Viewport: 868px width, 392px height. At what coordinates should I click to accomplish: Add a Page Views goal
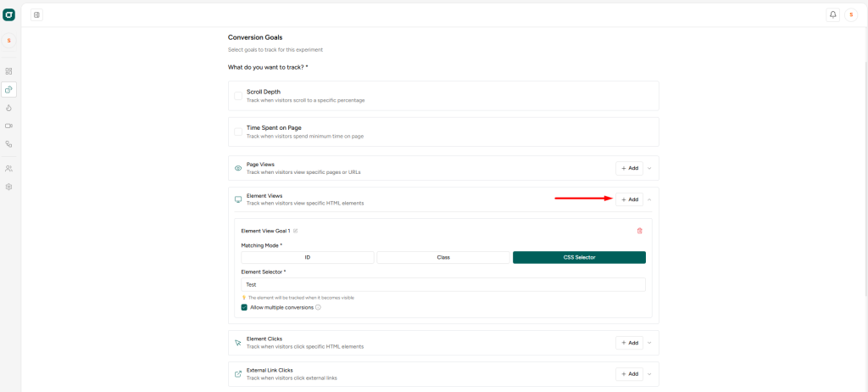(630, 168)
